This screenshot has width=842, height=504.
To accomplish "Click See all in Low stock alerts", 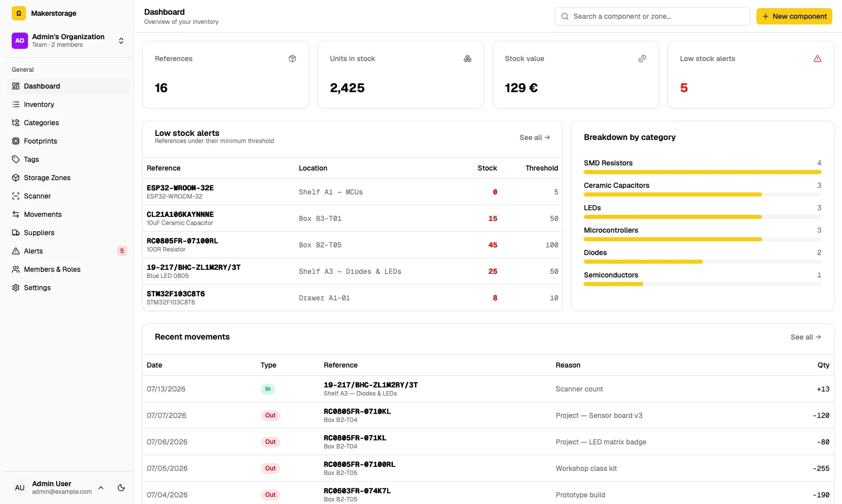I will (534, 137).
